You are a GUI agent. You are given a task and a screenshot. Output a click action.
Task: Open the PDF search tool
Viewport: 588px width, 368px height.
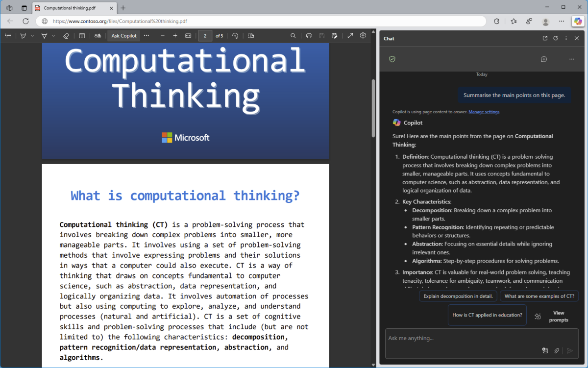[293, 36]
